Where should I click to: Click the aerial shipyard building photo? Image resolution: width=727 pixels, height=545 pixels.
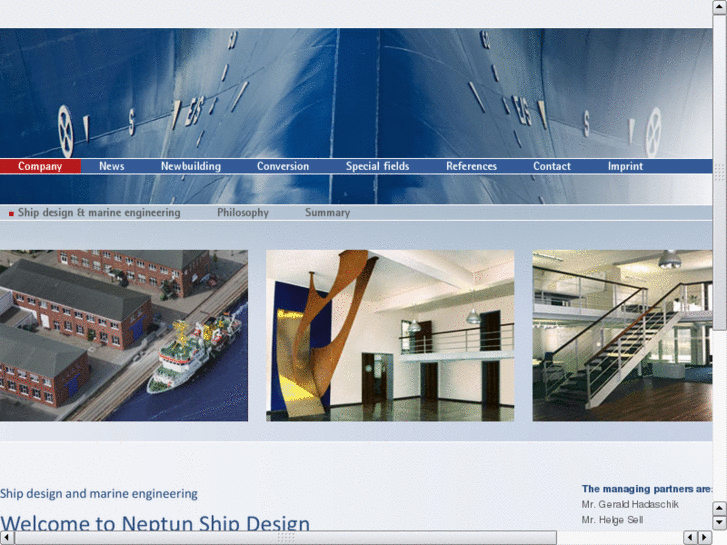(124, 335)
